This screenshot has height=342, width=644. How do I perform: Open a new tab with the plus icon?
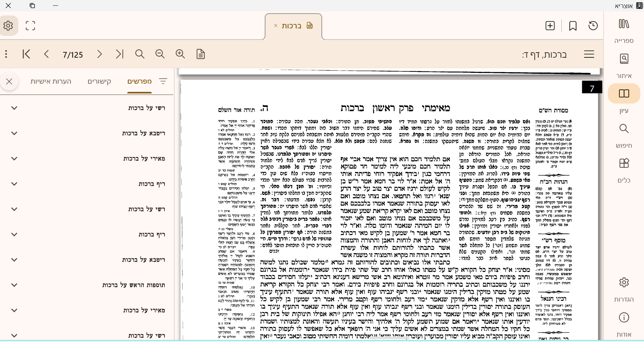550,25
